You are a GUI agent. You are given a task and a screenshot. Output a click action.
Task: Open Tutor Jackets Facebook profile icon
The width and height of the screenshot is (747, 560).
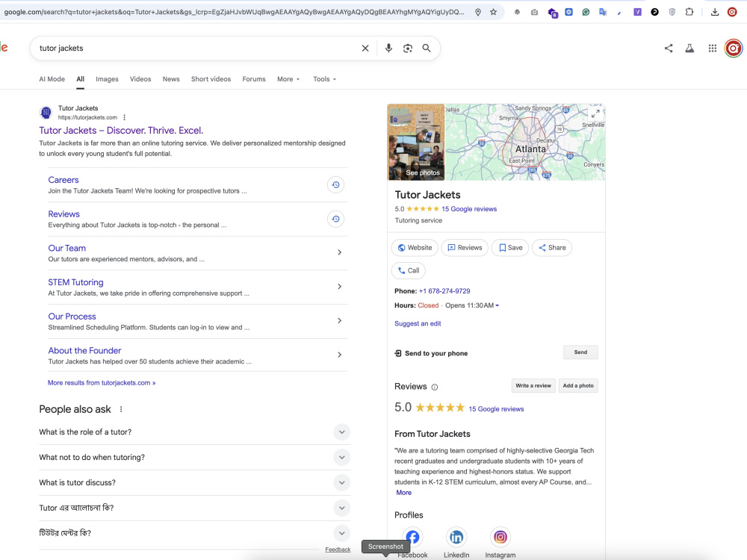coord(412,537)
